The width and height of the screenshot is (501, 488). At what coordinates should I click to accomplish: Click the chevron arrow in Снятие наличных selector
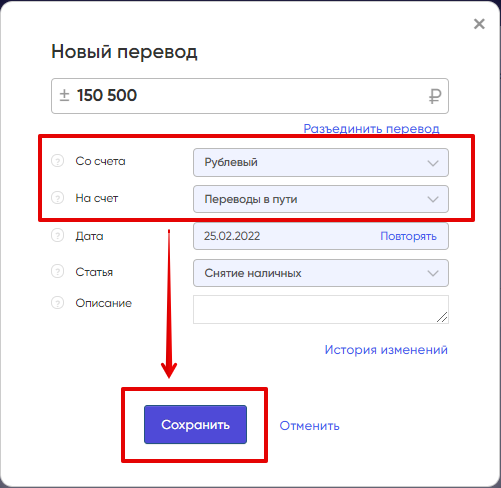click(x=433, y=273)
